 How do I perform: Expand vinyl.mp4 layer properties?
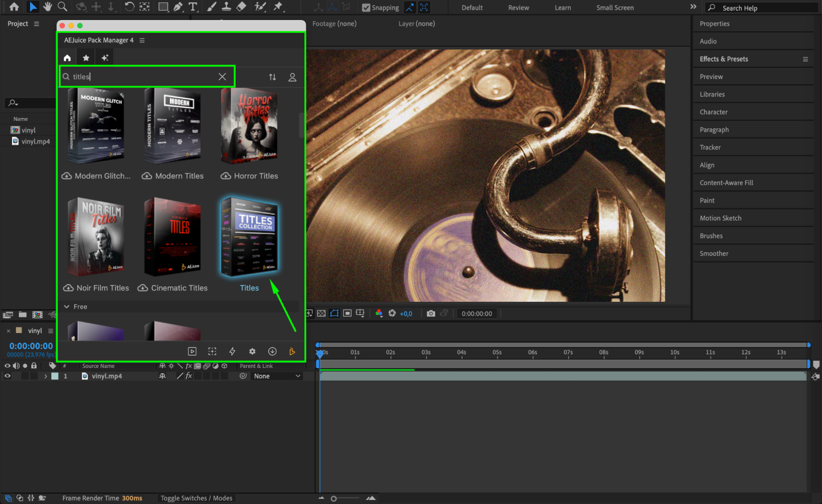[46, 376]
